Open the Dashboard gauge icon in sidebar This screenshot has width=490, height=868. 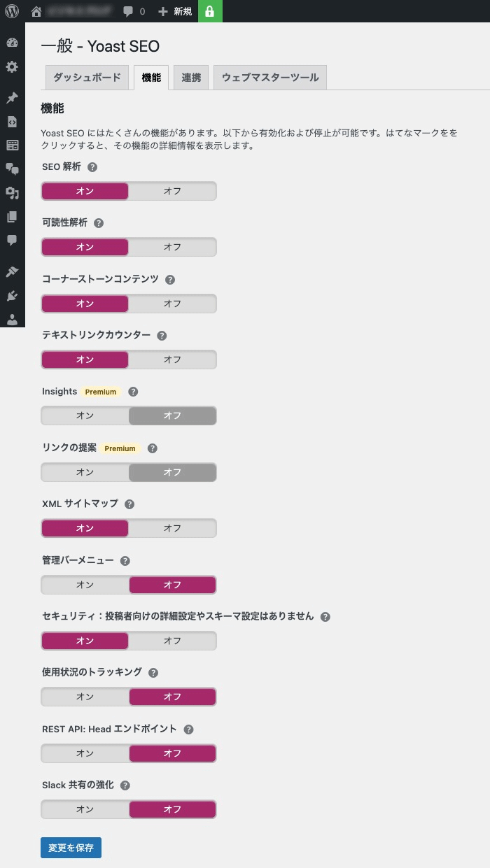[x=12, y=43]
